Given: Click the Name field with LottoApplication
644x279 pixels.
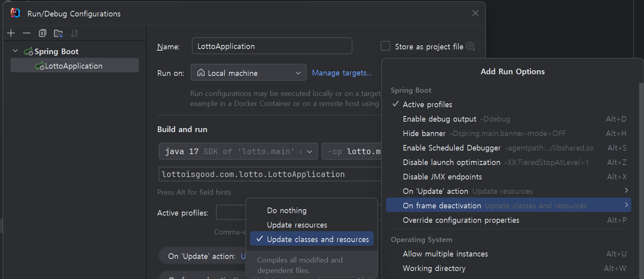Looking at the screenshot, I should [x=272, y=46].
